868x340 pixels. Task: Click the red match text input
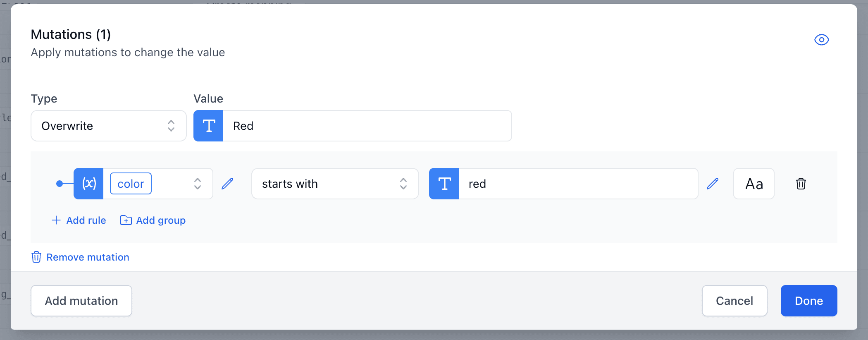pos(579,184)
